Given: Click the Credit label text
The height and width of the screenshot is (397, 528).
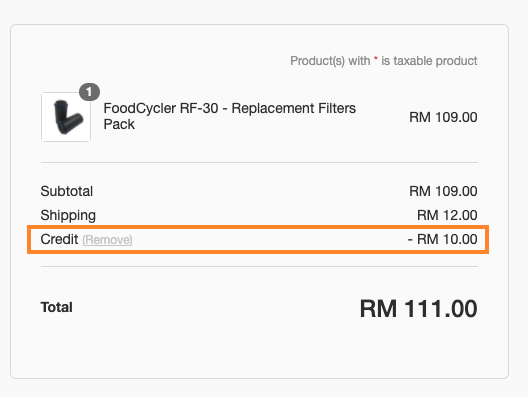Looking at the screenshot, I should pyautogui.click(x=59, y=239).
